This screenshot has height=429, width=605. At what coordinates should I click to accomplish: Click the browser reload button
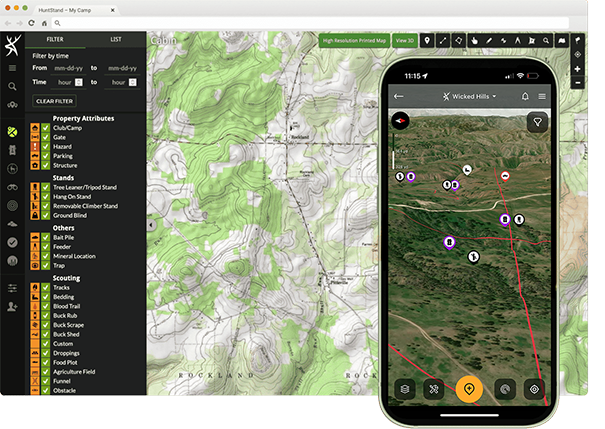(x=32, y=23)
